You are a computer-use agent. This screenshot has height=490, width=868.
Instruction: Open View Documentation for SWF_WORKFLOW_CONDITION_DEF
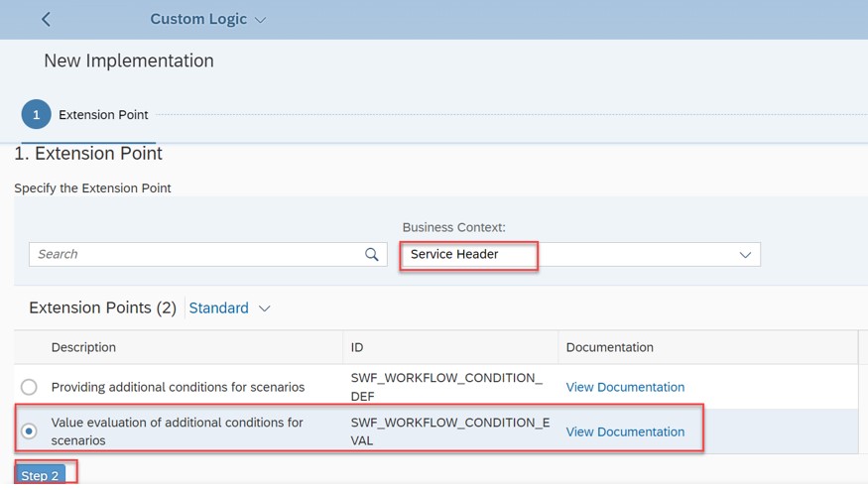coord(625,387)
